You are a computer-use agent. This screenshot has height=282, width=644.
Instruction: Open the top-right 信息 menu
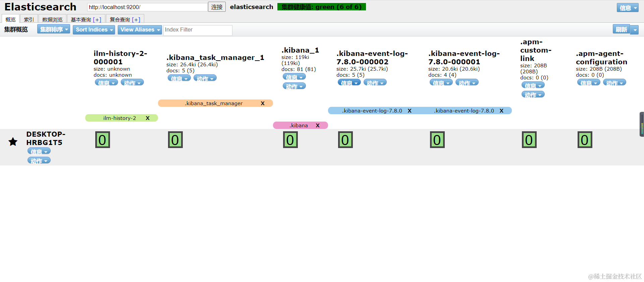click(627, 8)
